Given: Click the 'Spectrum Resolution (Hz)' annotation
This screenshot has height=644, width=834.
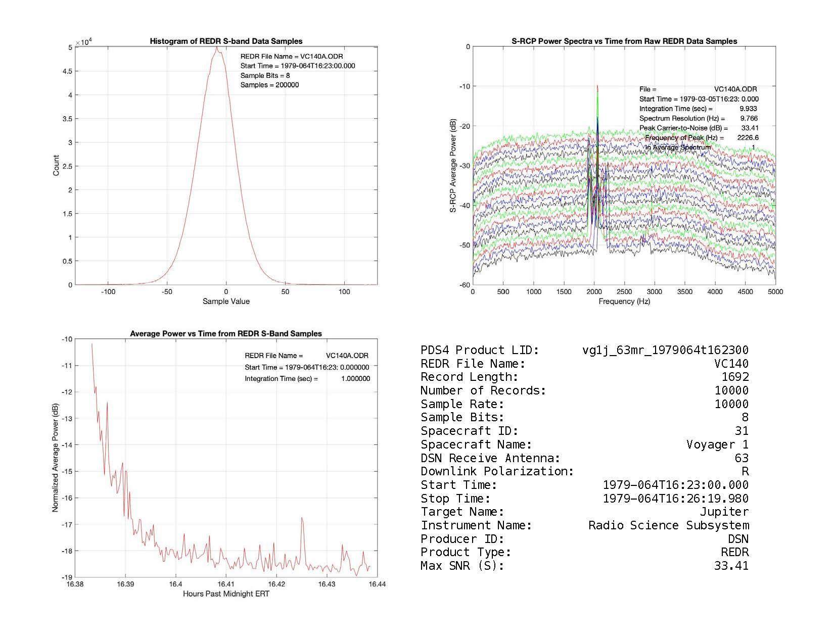Looking at the screenshot, I should [682, 119].
